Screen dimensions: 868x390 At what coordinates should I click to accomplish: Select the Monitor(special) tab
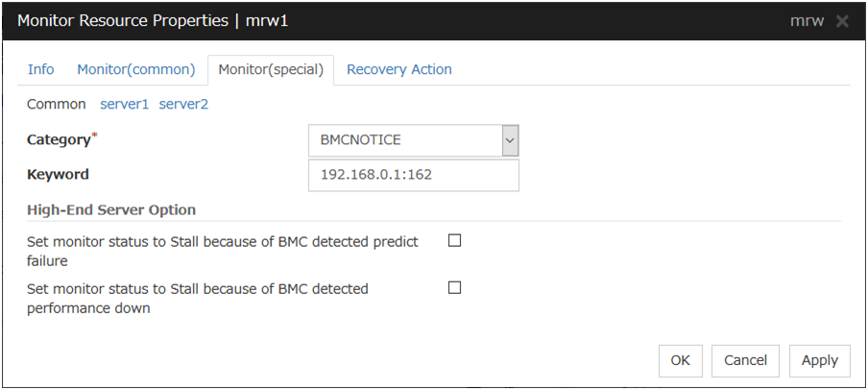point(271,69)
